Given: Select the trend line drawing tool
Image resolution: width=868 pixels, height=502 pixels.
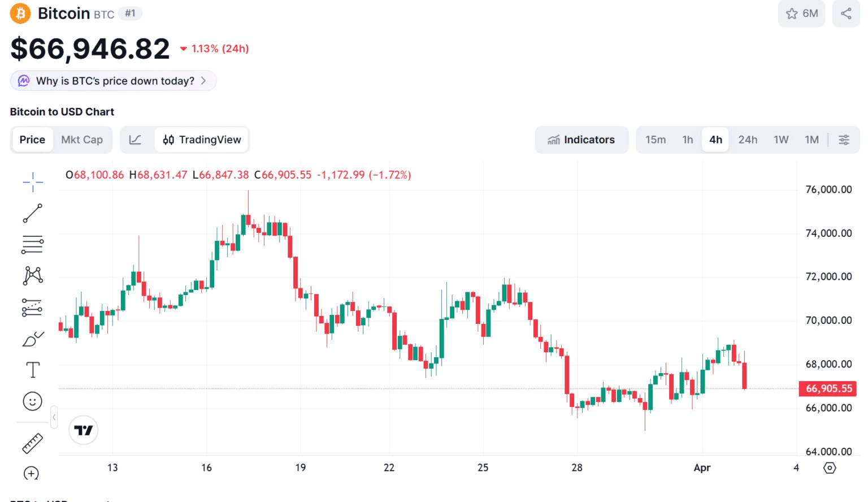Looking at the screenshot, I should tap(33, 213).
